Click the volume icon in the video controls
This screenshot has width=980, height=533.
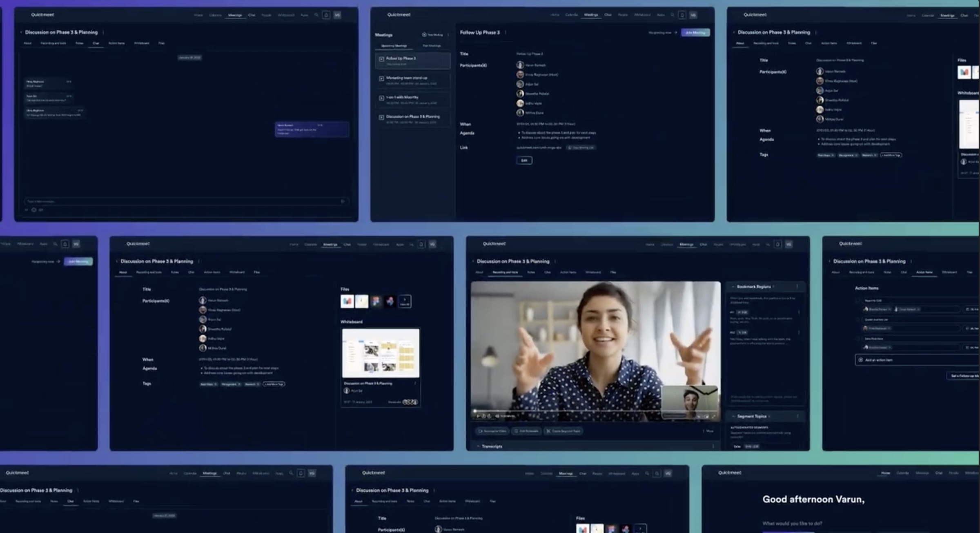coord(497,416)
